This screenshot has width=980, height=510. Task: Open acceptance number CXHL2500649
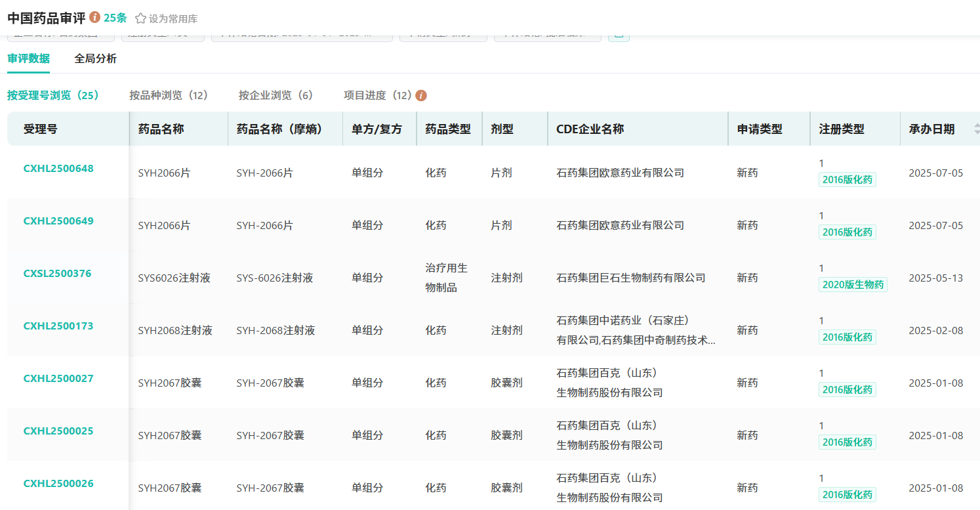58,221
